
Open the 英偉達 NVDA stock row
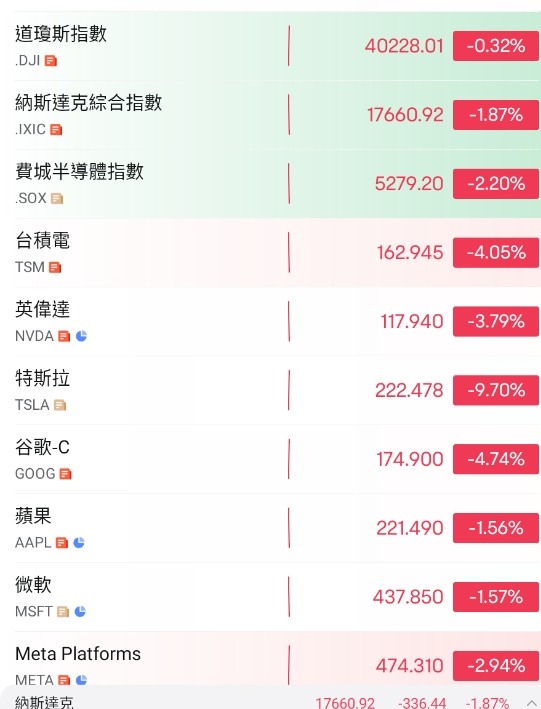[270, 321]
